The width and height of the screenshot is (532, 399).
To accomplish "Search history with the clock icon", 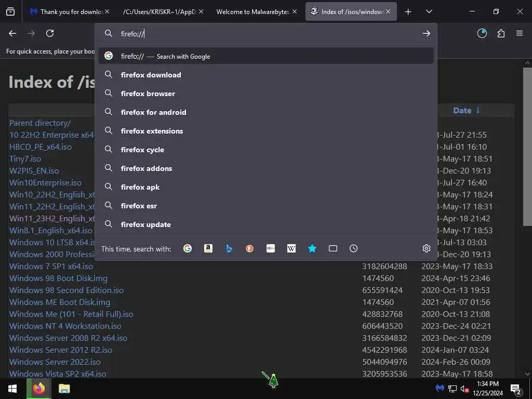I will pyautogui.click(x=353, y=248).
